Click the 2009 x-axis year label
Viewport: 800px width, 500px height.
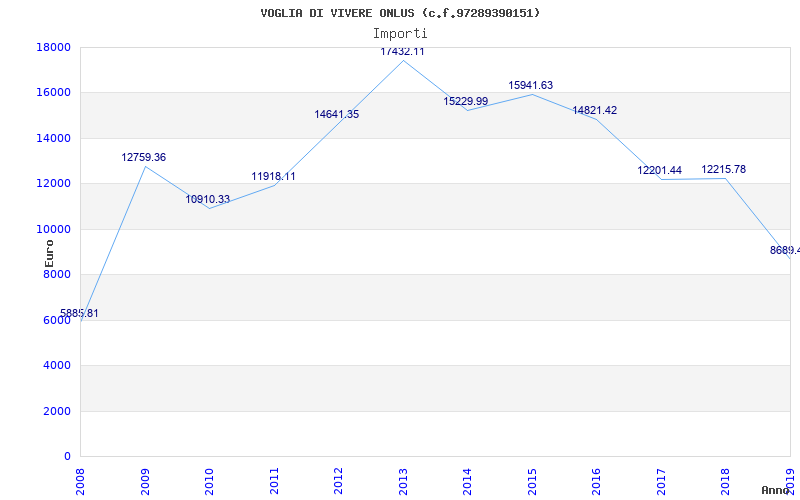coord(145,482)
